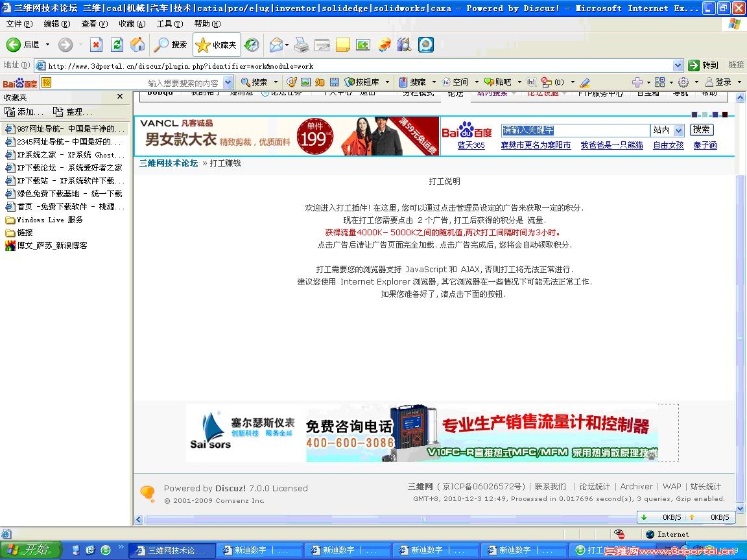Click the Research book icon in toolbar
Screen dimensions: 747x560
(404, 45)
